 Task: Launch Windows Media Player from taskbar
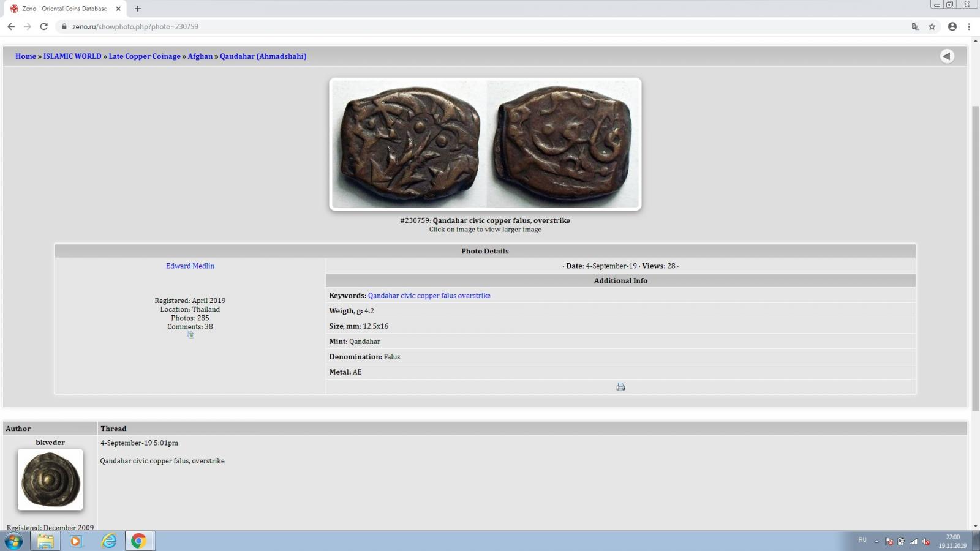pyautogui.click(x=76, y=541)
